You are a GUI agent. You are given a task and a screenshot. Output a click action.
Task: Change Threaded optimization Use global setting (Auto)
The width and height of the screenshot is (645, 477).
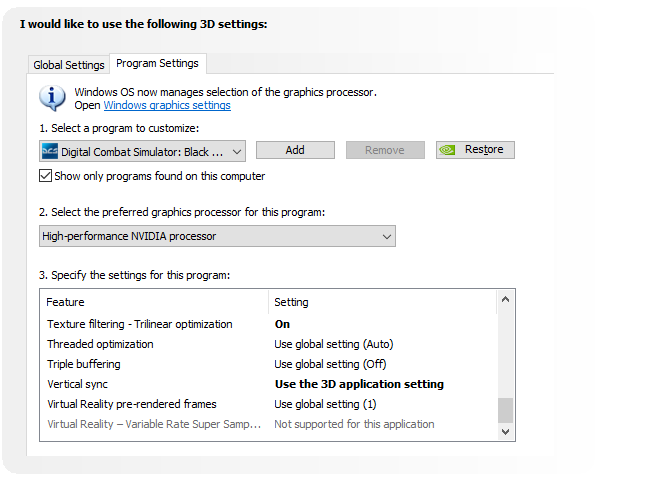(334, 344)
